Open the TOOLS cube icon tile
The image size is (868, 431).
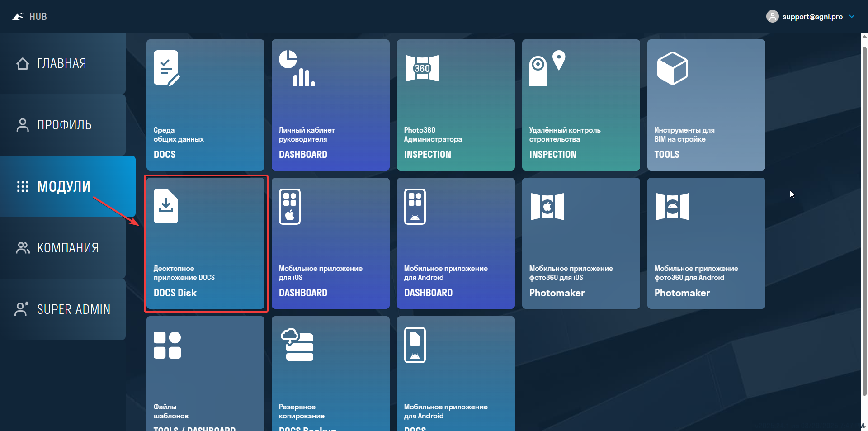(x=672, y=68)
